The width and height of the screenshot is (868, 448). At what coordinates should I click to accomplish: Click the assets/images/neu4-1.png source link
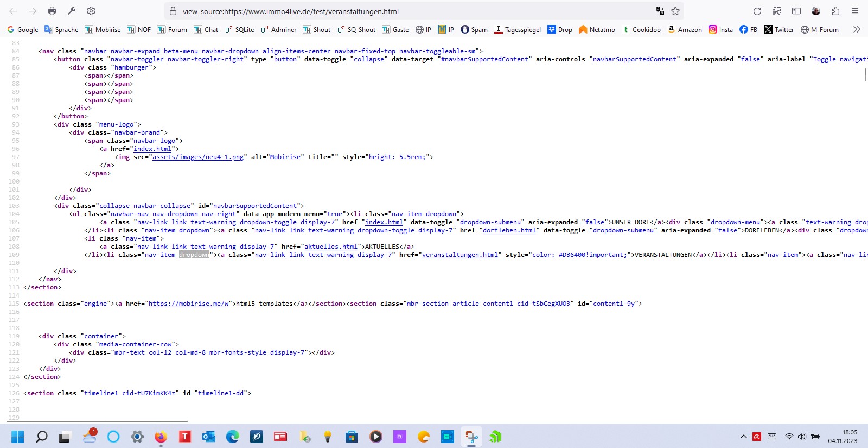point(197,157)
